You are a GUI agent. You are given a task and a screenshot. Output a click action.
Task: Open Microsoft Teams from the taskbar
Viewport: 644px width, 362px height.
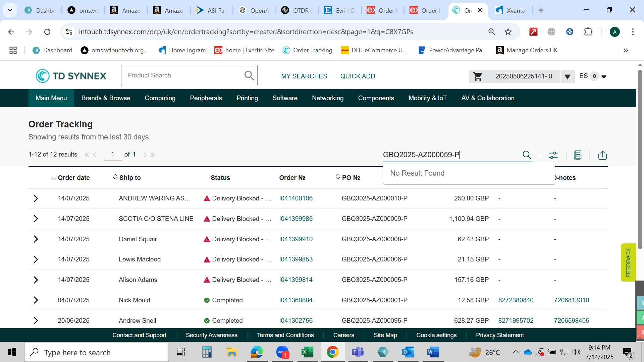pos(358,352)
